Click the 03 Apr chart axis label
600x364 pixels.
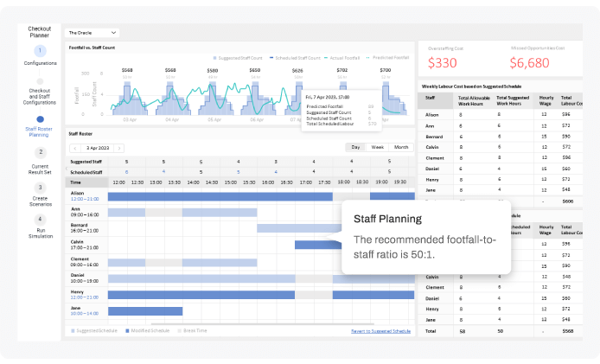click(x=130, y=120)
